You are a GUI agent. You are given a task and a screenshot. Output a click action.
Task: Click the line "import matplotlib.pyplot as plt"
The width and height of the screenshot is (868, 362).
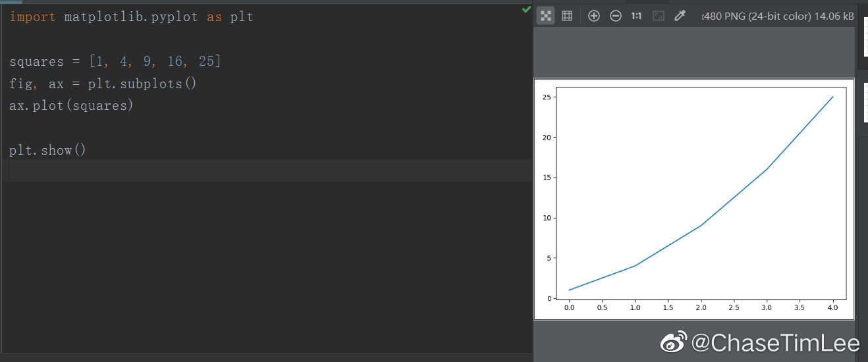131,17
